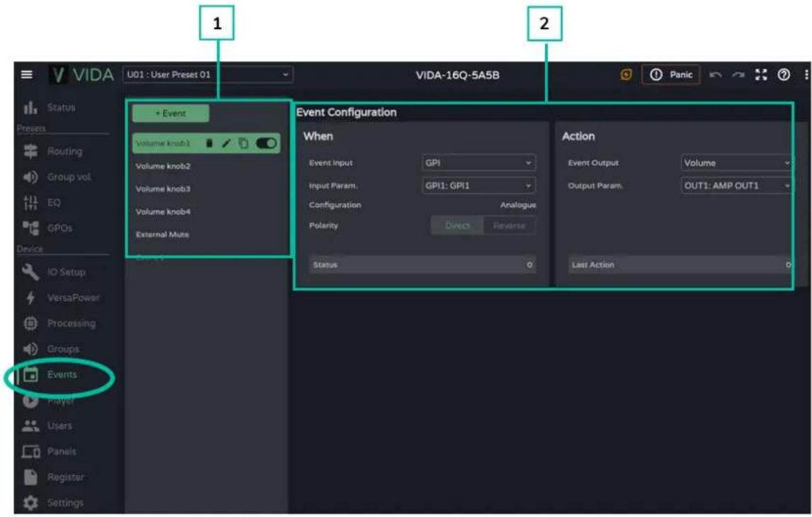Click the Processing chip icon
Image resolution: width=812 pixels, height=517 pixels.
(x=30, y=323)
